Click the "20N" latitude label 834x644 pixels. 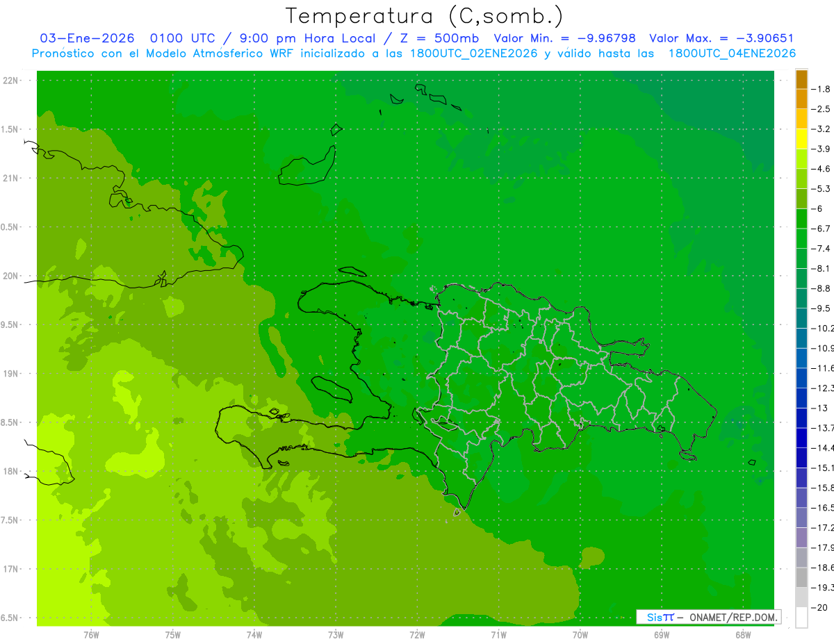coord(10,276)
